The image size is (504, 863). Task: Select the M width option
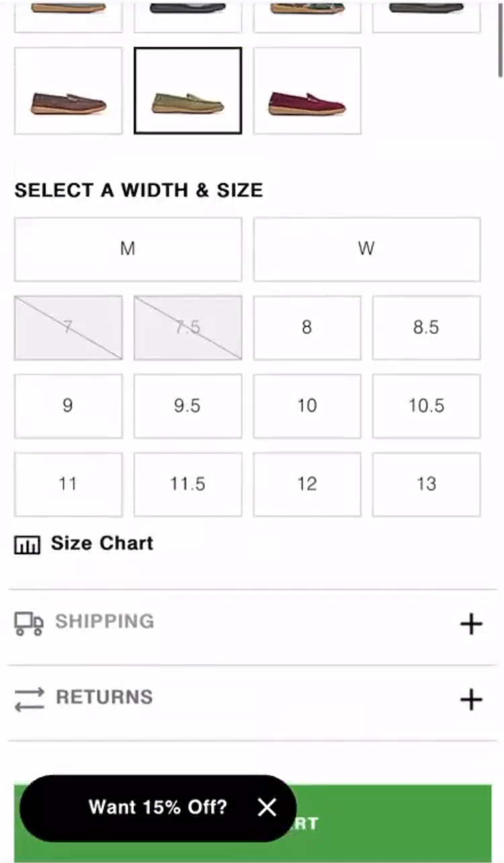pos(128,249)
